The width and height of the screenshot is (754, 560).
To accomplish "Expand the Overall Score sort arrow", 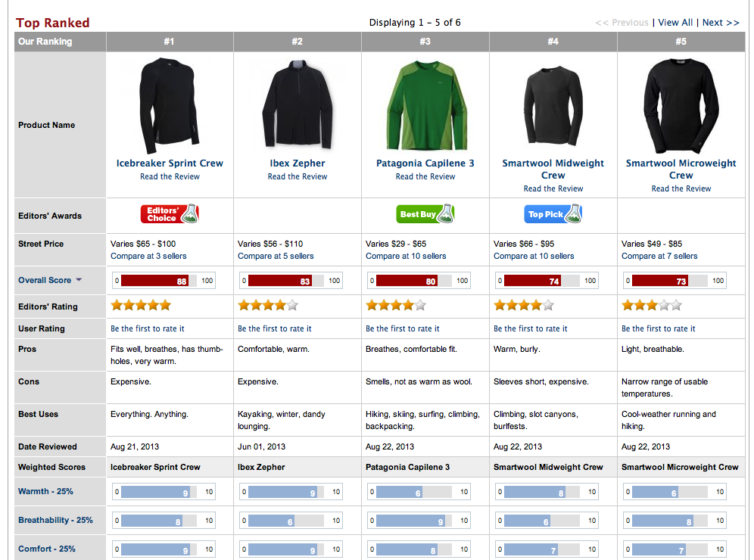I will [79, 280].
